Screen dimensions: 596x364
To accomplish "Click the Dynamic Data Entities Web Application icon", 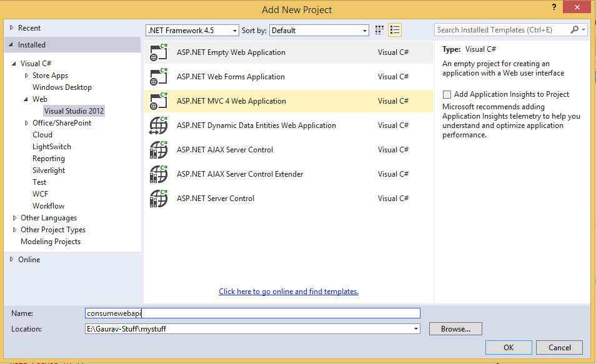I will tap(159, 125).
